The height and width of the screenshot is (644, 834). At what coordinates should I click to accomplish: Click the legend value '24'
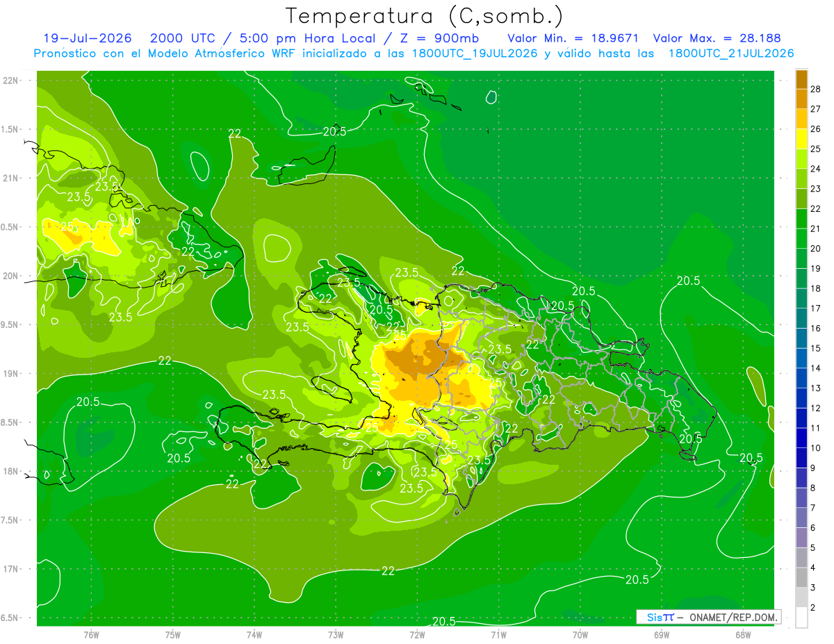(x=816, y=169)
